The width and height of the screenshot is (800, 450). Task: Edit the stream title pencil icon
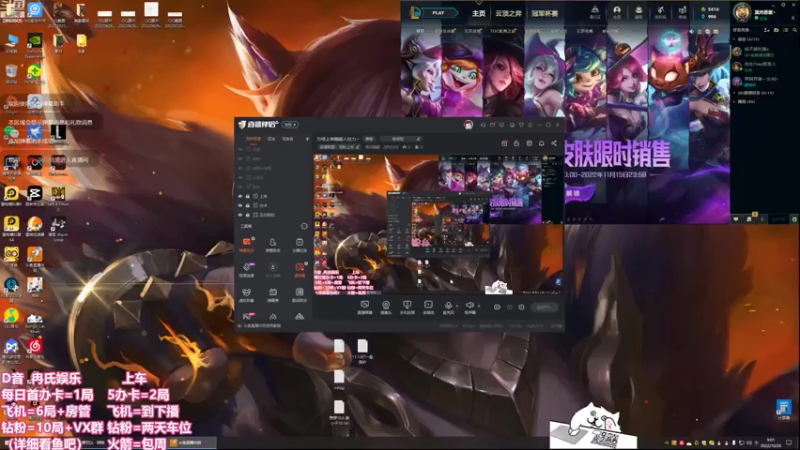coord(418,139)
